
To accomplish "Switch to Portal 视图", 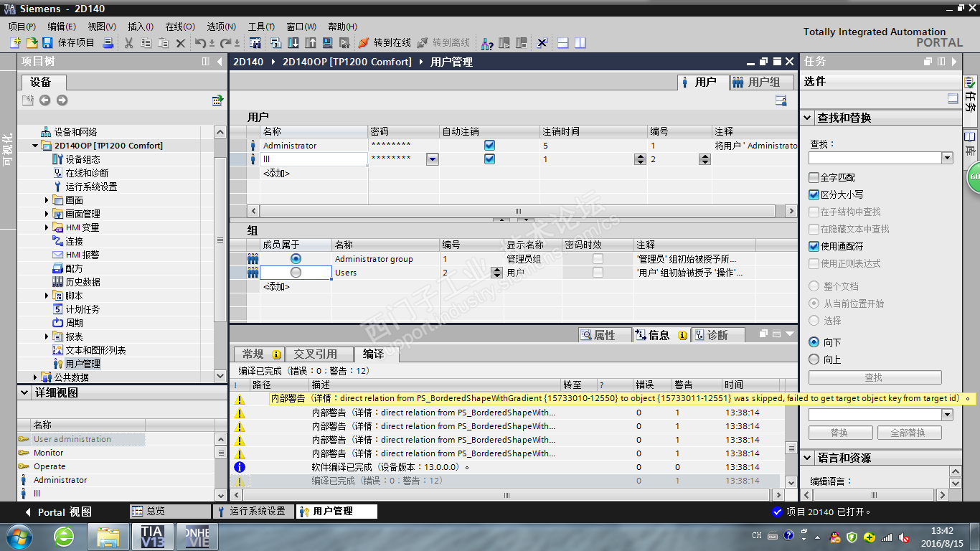I will click(x=57, y=512).
